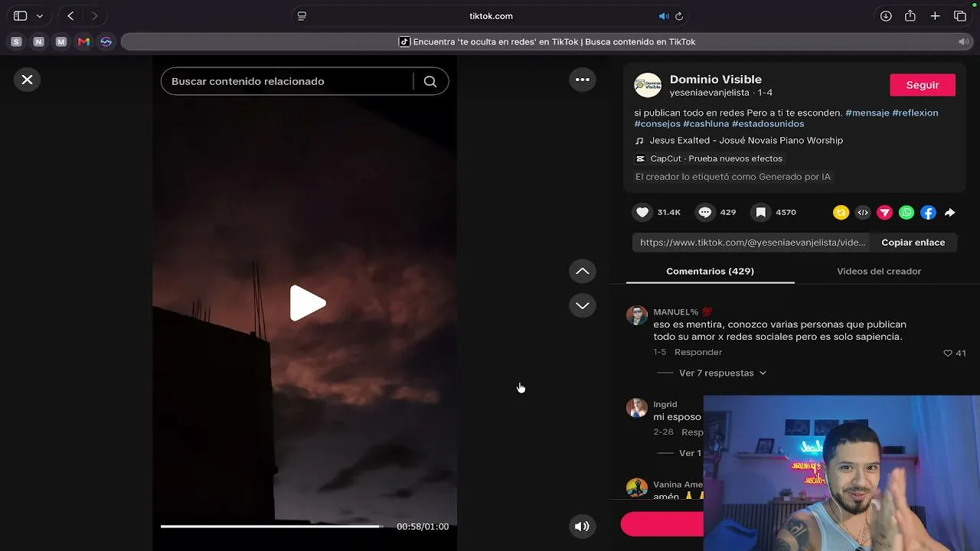The image size is (980, 551).
Task: Mute the video volume speaker icon
Action: [582, 526]
